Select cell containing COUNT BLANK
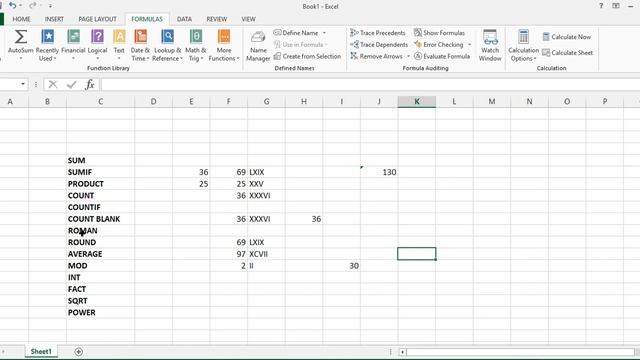640x360 pixels. [x=100, y=219]
